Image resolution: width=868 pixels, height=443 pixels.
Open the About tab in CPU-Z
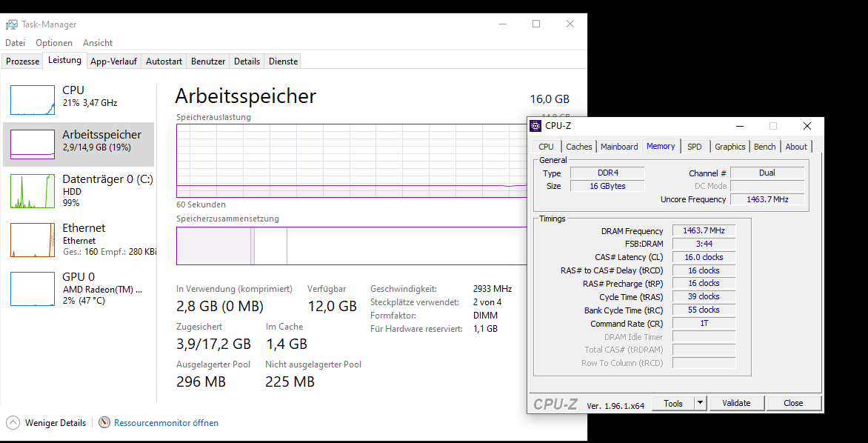pos(796,147)
